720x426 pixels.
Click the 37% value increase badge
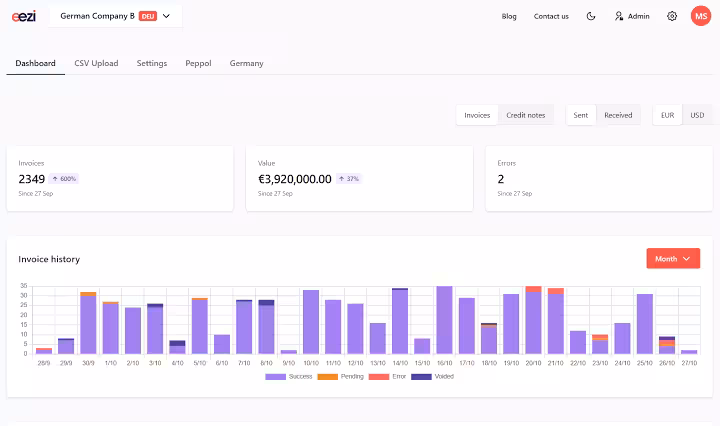tap(349, 179)
